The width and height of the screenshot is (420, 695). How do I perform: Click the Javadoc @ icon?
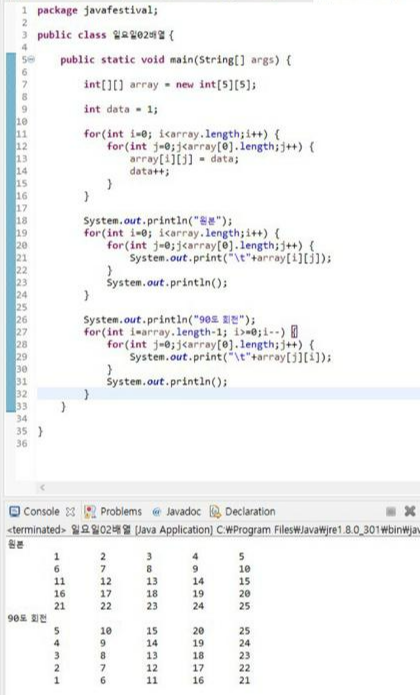[156, 512]
